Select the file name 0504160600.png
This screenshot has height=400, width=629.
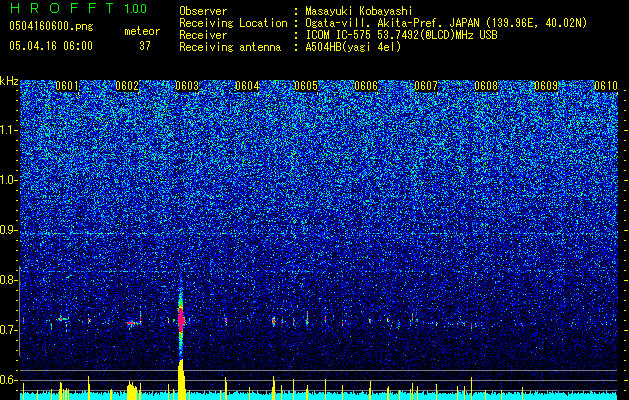51,26
